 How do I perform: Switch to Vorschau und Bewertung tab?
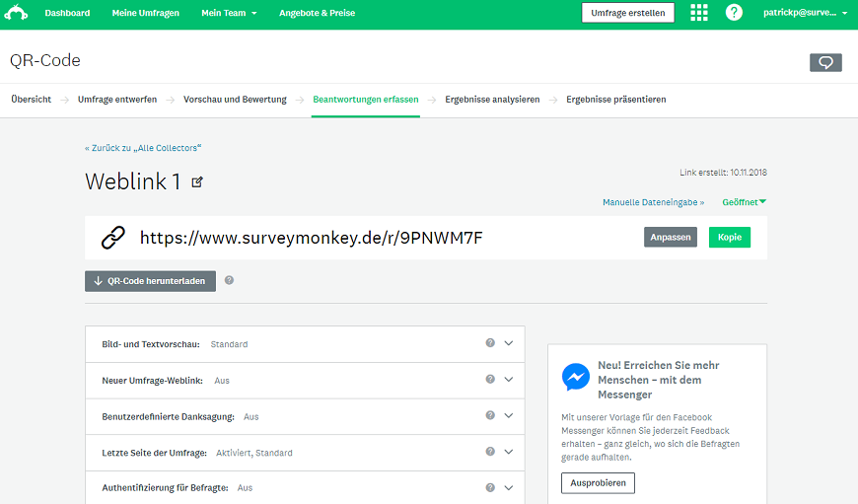tap(235, 99)
